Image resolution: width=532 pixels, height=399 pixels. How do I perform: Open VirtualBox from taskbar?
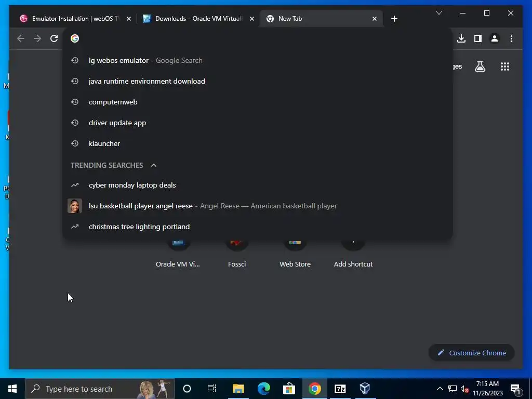click(x=365, y=389)
